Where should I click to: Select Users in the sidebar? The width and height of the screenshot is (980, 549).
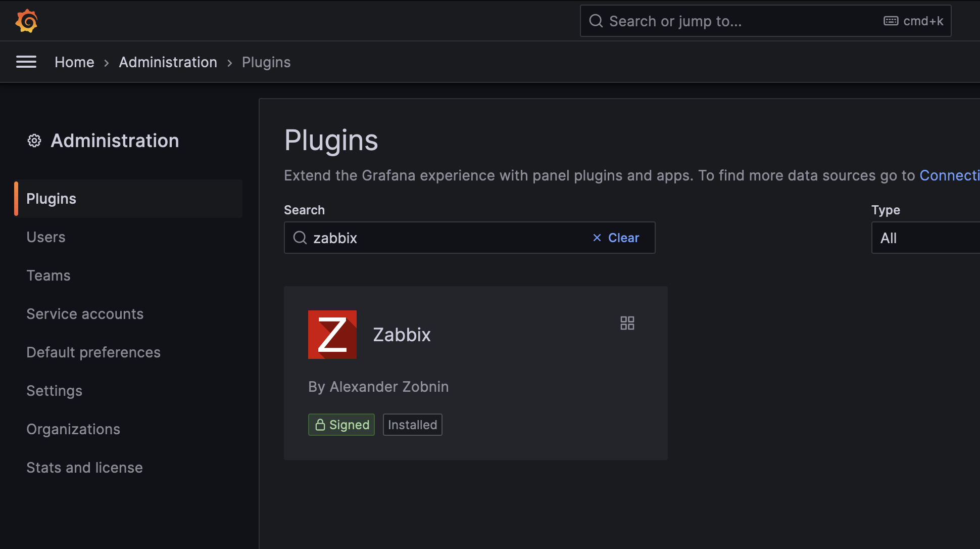tap(45, 237)
